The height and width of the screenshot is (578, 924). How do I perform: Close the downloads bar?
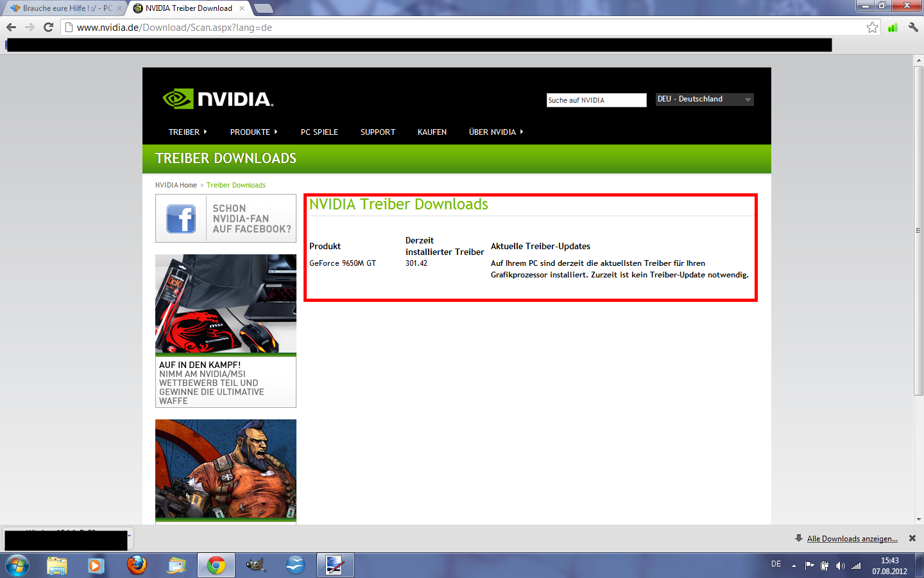[912, 538]
